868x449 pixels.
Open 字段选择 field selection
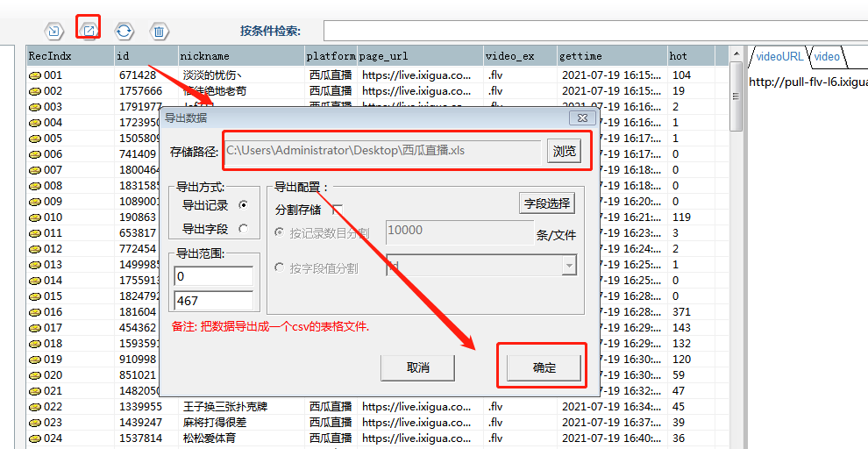click(x=547, y=203)
